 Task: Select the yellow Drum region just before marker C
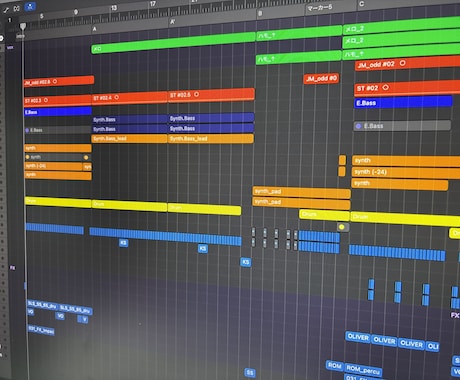(x=324, y=214)
